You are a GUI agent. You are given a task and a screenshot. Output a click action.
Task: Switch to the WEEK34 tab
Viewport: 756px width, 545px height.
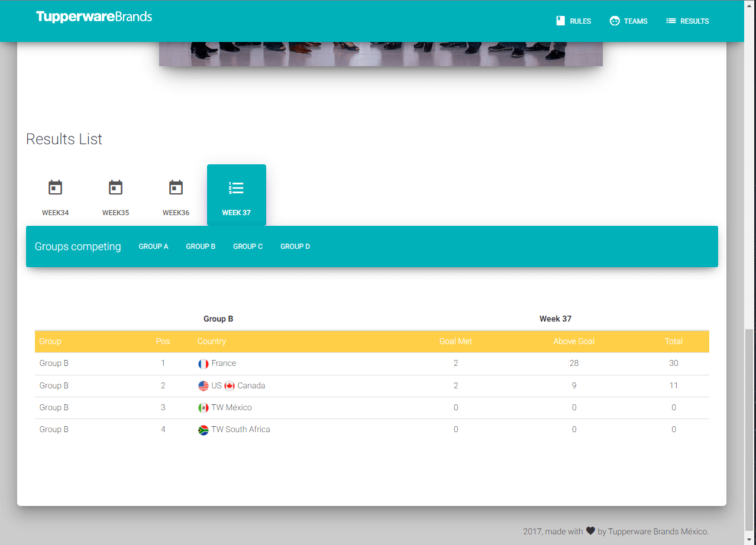tap(56, 195)
